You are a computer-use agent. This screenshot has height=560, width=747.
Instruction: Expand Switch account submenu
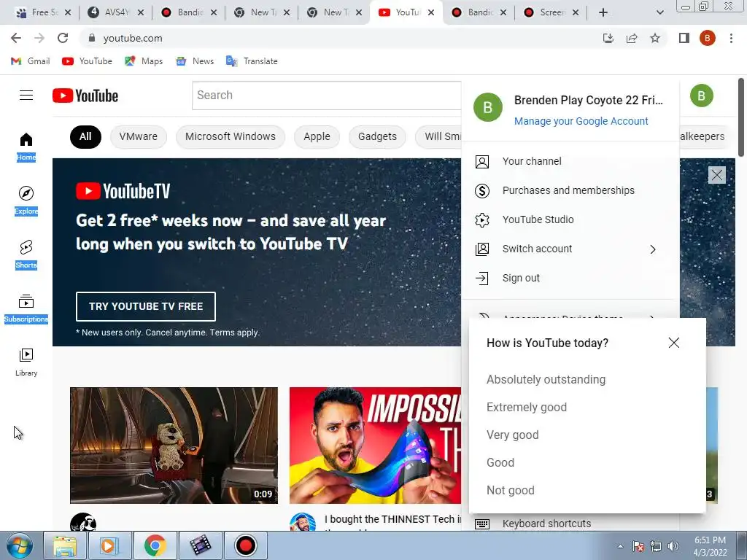pyautogui.click(x=570, y=249)
